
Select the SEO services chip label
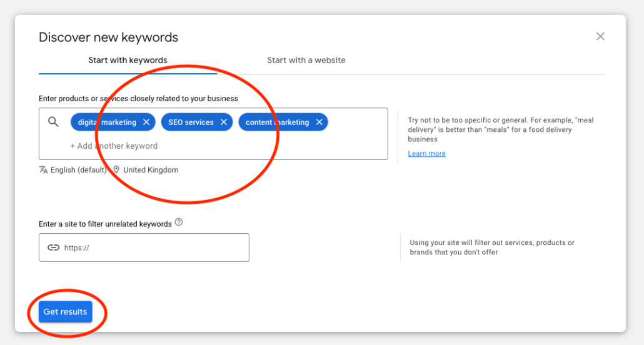(191, 122)
